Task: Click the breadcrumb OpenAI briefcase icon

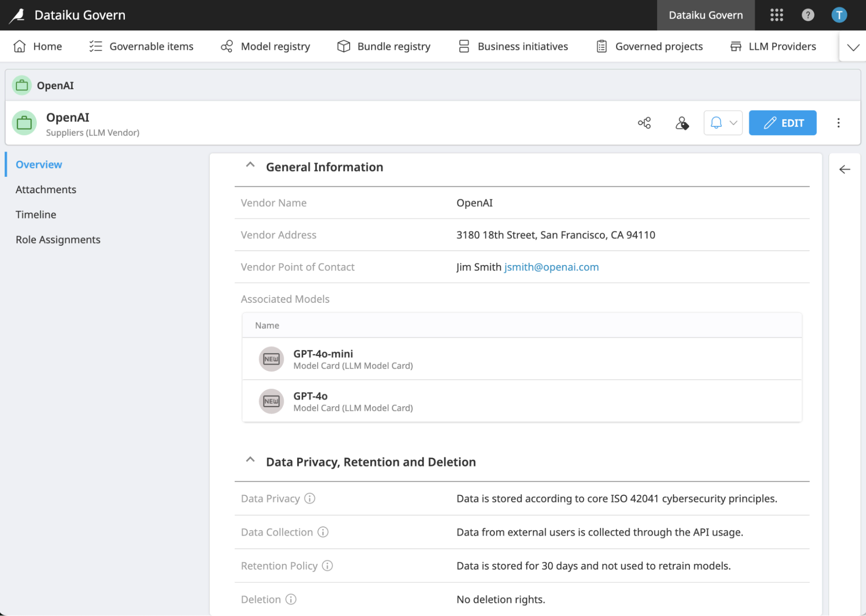Action: click(22, 85)
